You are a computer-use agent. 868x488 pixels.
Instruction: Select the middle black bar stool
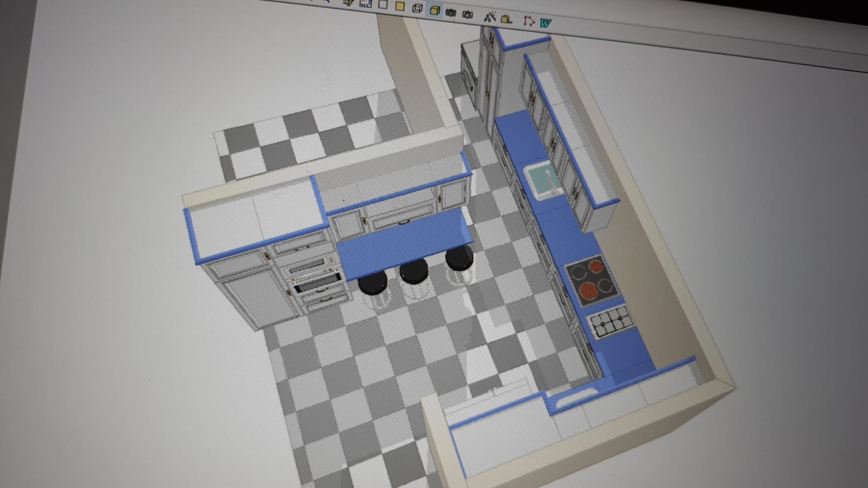tap(414, 271)
